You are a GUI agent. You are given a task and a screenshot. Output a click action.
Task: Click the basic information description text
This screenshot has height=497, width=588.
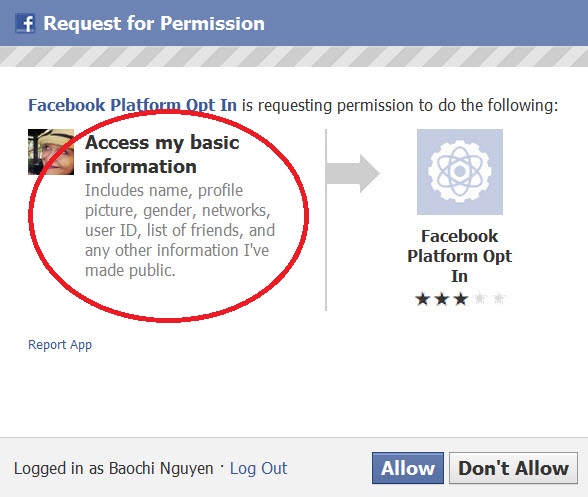coord(180,230)
